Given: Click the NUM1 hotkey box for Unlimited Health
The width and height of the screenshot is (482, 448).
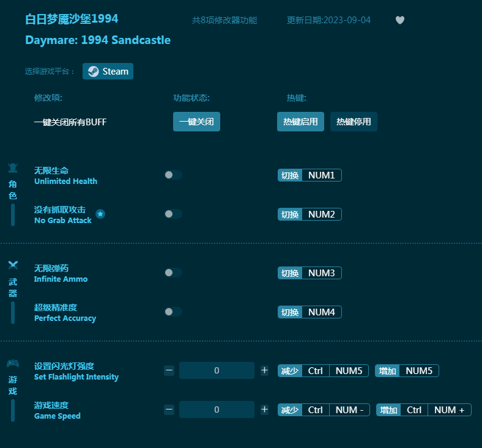Looking at the screenshot, I should pyautogui.click(x=321, y=175).
